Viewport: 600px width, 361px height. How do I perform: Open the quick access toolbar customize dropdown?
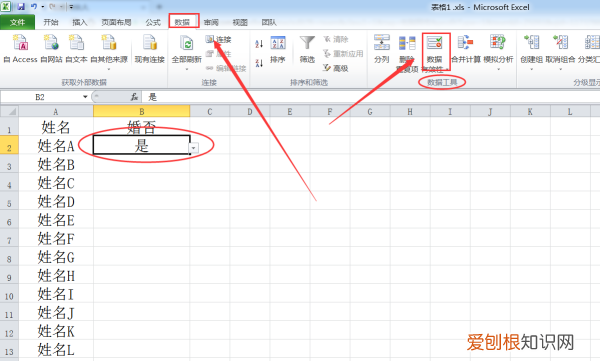click(71, 7)
